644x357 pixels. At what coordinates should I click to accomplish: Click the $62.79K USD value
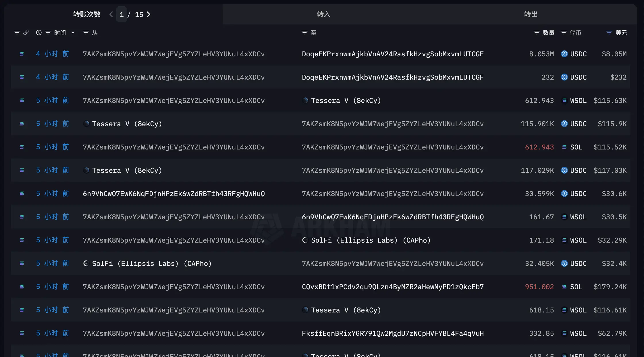(x=612, y=333)
